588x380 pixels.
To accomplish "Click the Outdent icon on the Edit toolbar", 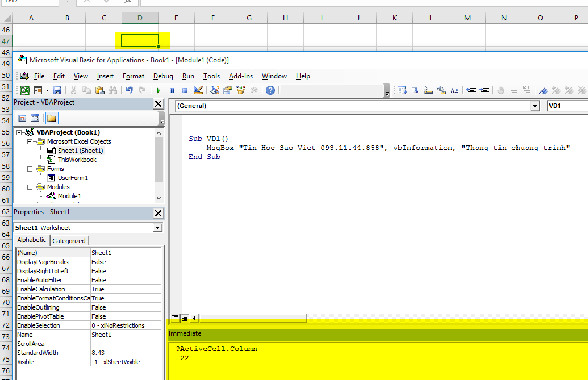I will 484,90.
